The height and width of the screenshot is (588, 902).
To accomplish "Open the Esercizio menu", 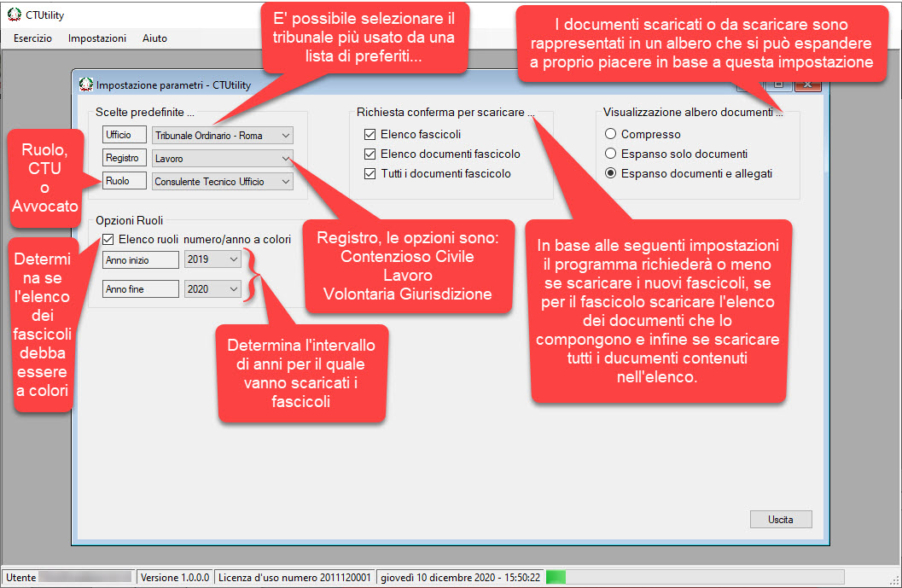I will coord(32,38).
